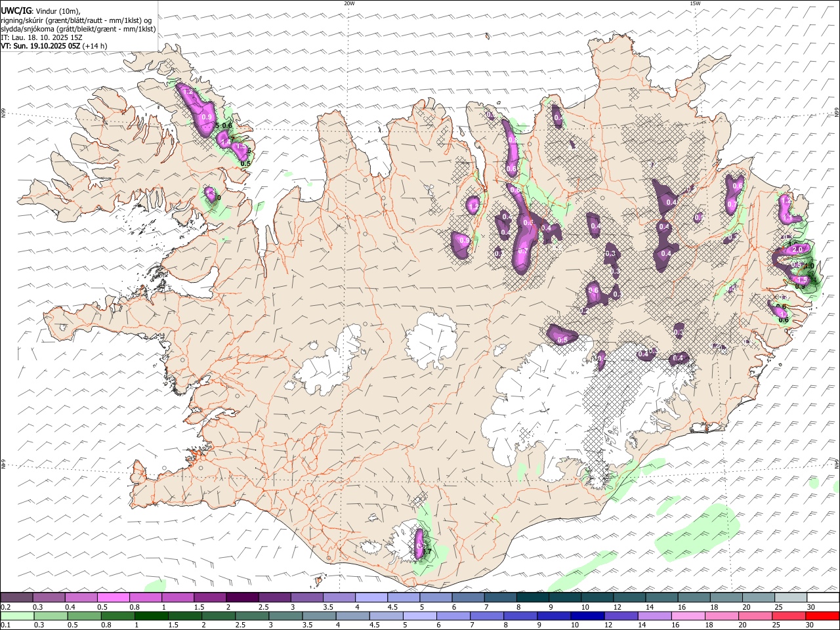Select the 'VT: Sun. 19.10.2025 05Z (+14 h)' line
The height and width of the screenshot is (630, 840).
(x=54, y=46)
